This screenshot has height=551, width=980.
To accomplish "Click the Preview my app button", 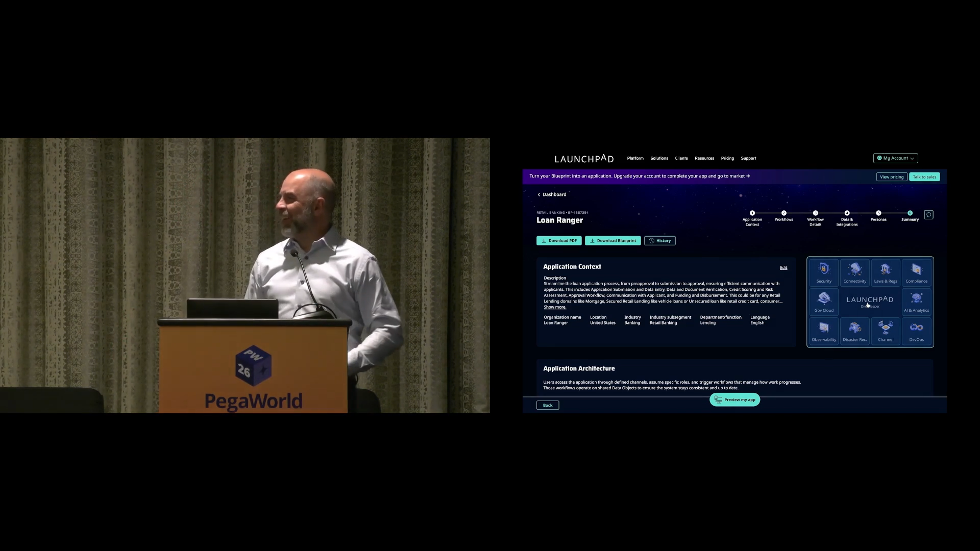I will tap(734, 400).
